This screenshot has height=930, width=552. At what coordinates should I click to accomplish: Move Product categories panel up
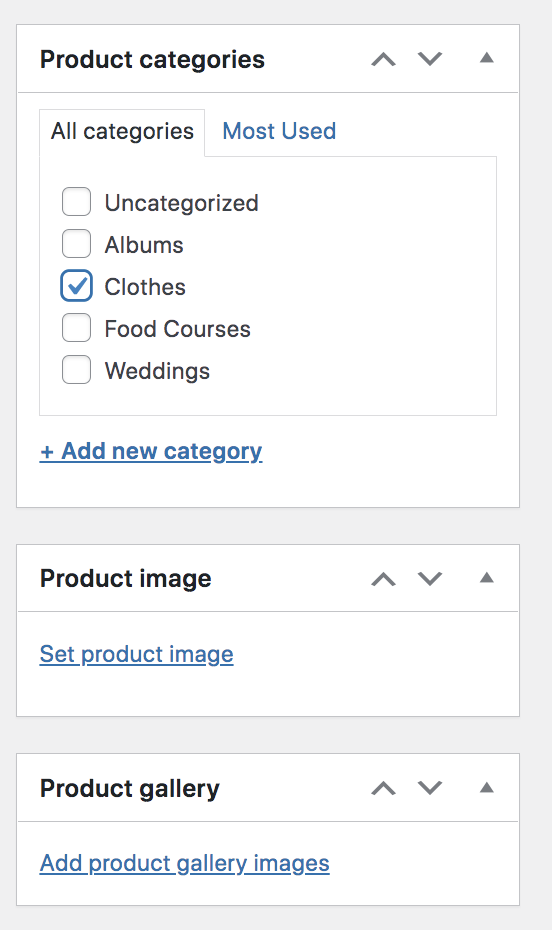point(384,59)
